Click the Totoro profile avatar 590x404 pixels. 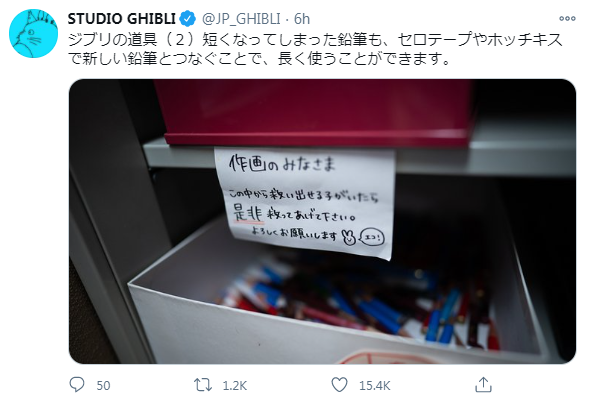[33, 33]
